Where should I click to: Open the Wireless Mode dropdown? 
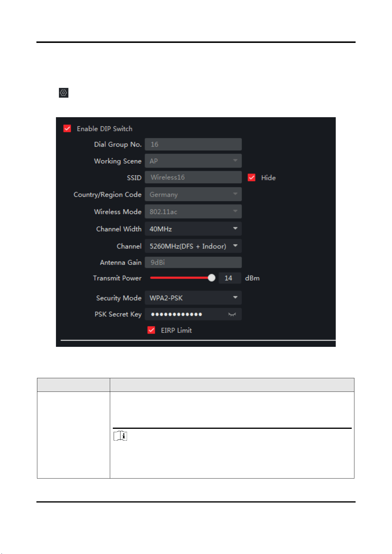point(193,211)
